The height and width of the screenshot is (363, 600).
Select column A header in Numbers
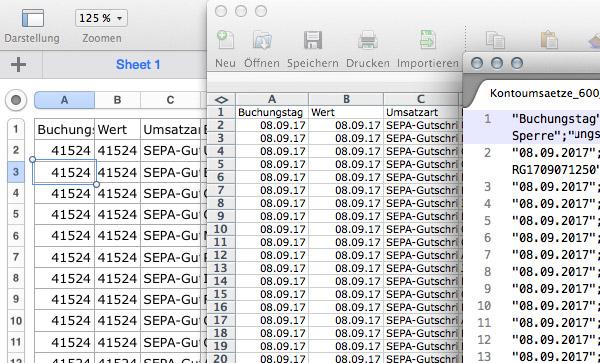coord(64,100)
